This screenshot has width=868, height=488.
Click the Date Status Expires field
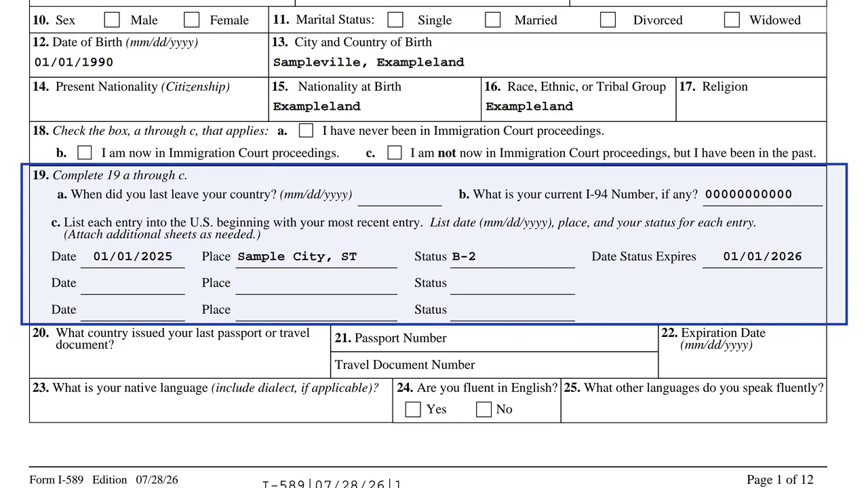coord(762,257)
